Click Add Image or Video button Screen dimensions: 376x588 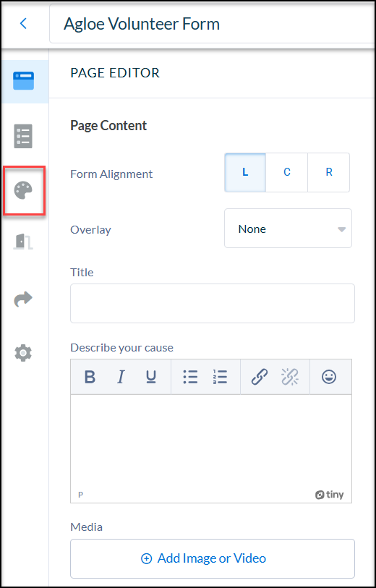pos(213,558)
